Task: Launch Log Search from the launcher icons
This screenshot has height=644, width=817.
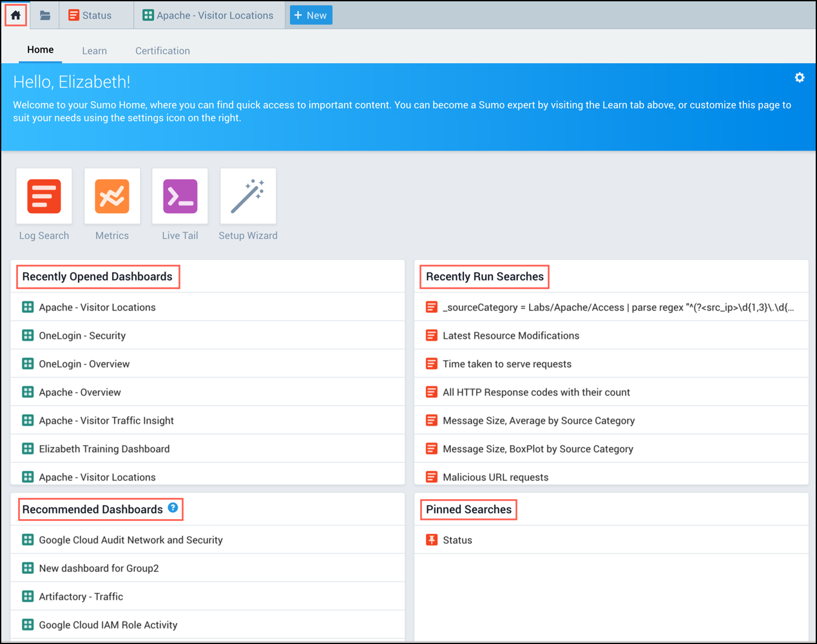Action: tap(44, 196)
